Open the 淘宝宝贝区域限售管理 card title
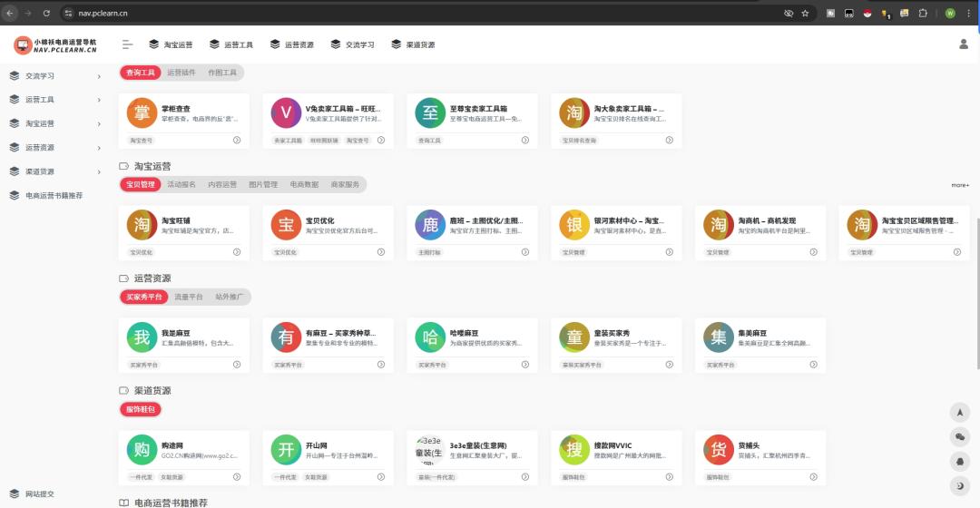This screenshot has width=980, height=508. pyautogui.click(x=919, y=220)
